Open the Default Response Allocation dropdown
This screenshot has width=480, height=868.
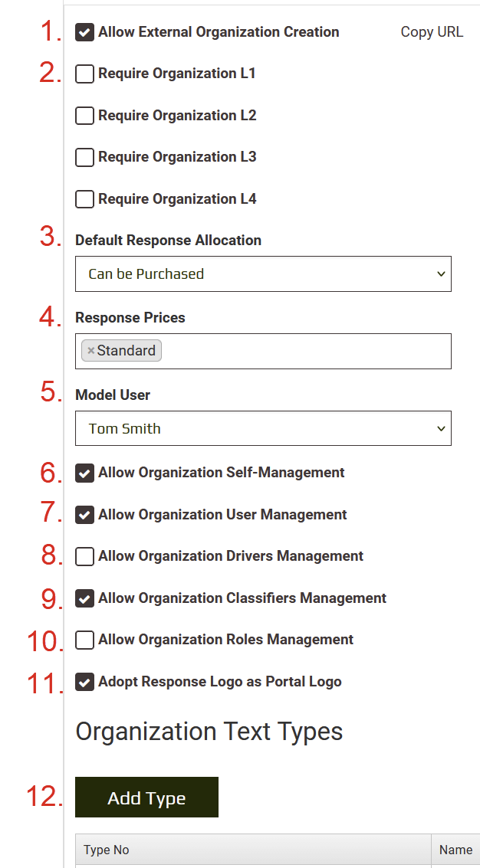[263, 274]
